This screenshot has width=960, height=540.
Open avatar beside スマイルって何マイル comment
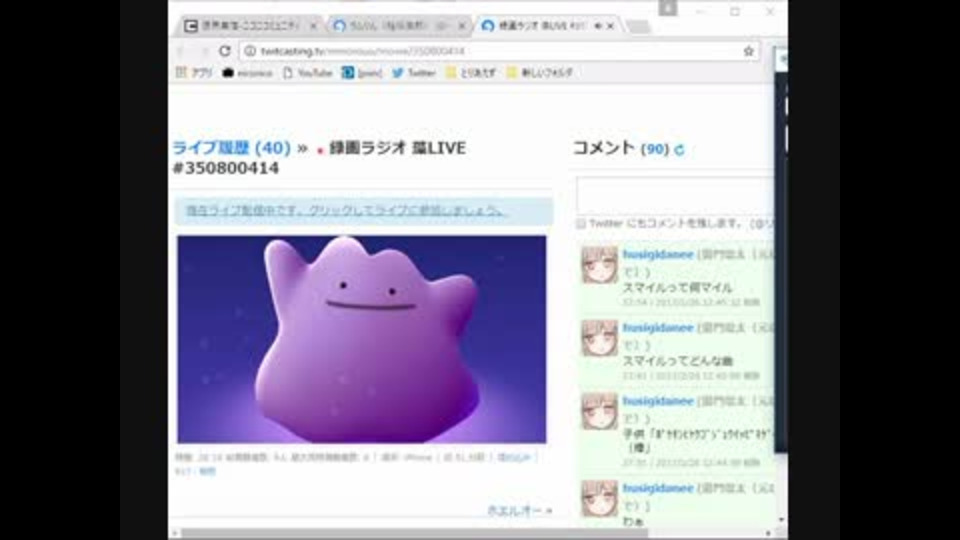[x=599, y=265]
